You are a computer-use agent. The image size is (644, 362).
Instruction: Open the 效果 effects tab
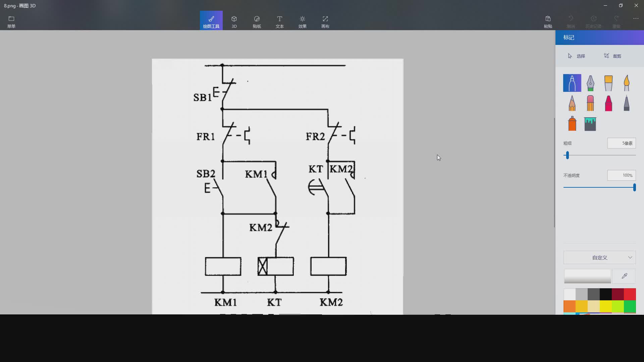303,21
